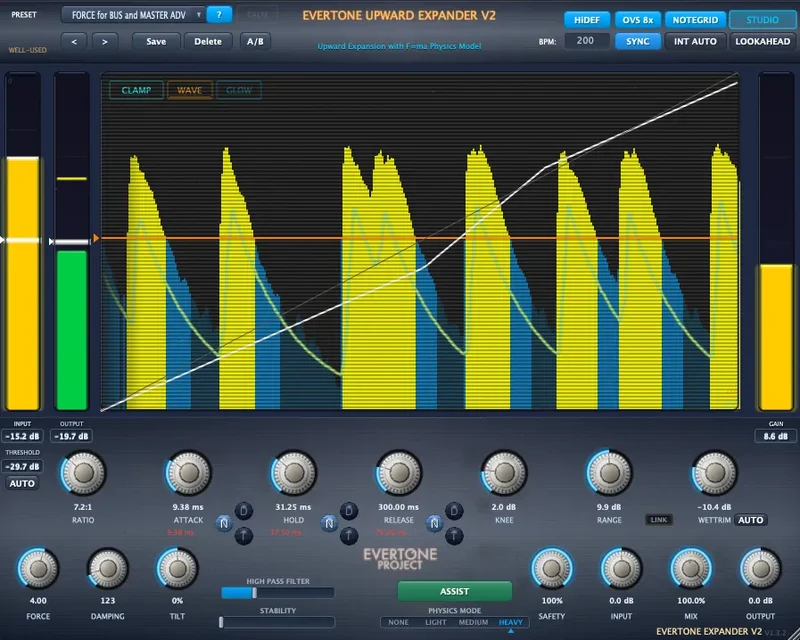Toggle NOTEGRID mode

[x=695, y=20]
